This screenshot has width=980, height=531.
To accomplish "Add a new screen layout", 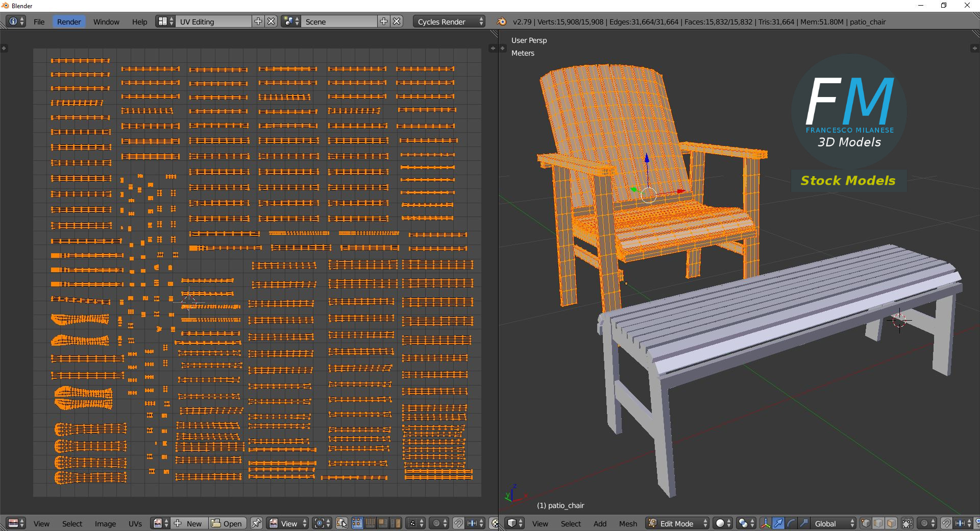I will 258,21.
